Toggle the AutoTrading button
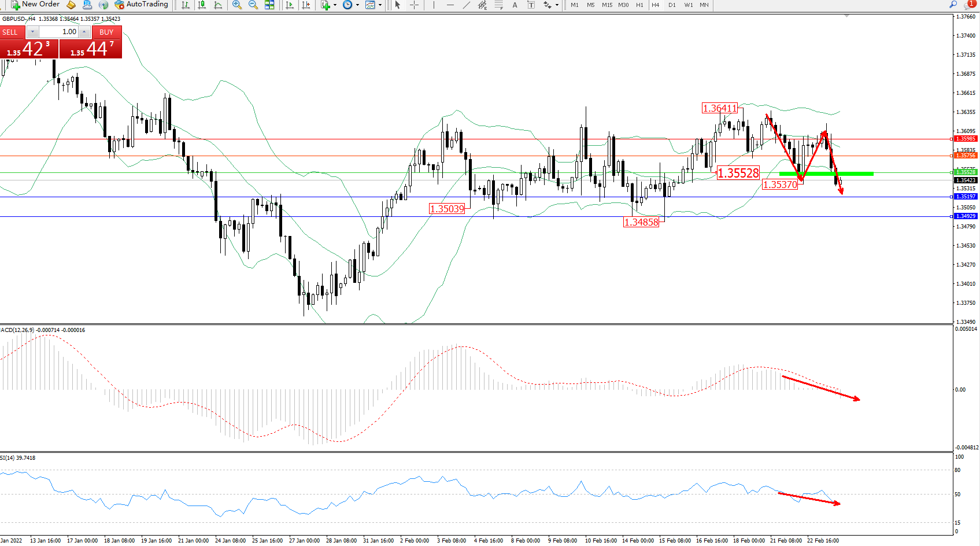980x546 pixels. coord(142,5)
